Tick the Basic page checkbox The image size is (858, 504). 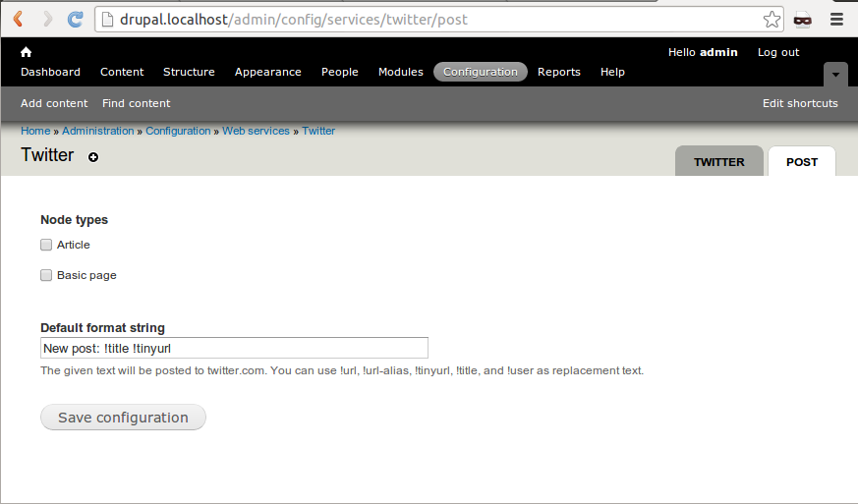click(x=46, y=275)
